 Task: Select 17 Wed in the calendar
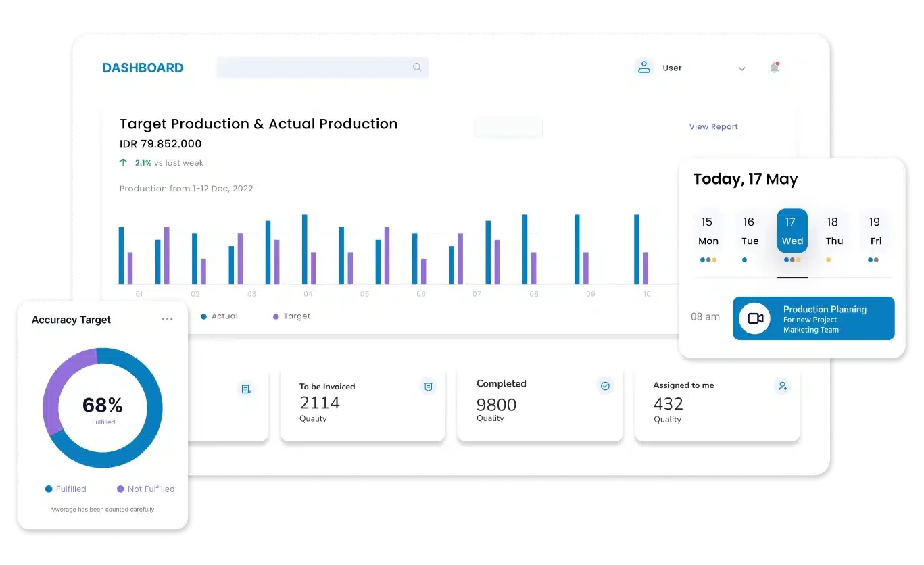[x=792, y=230]
